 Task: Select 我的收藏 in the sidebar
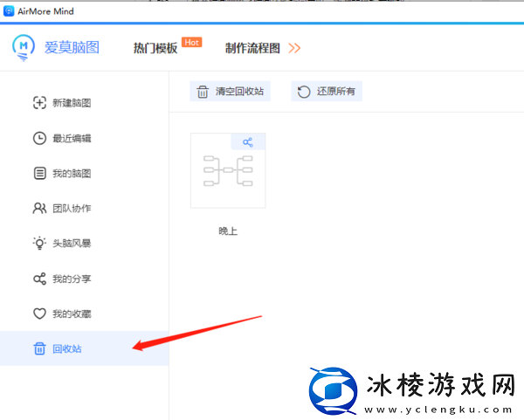72,314
